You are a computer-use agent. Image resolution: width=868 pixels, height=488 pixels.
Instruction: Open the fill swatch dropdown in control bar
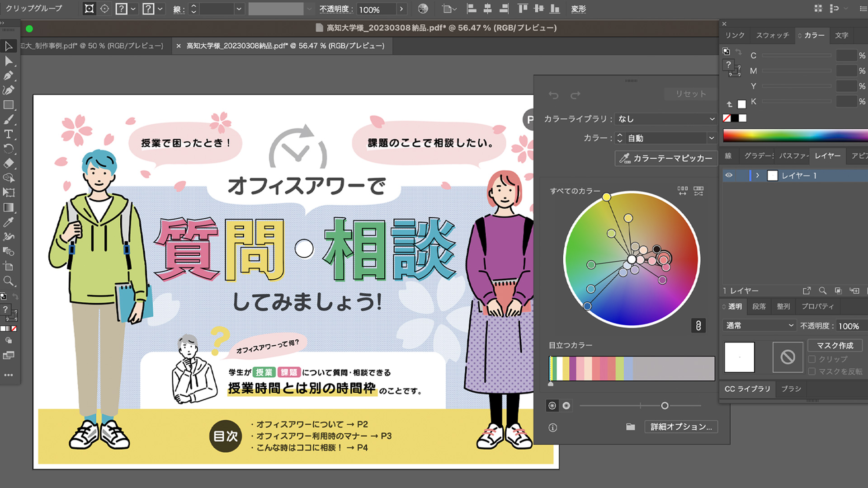[133, 9]
